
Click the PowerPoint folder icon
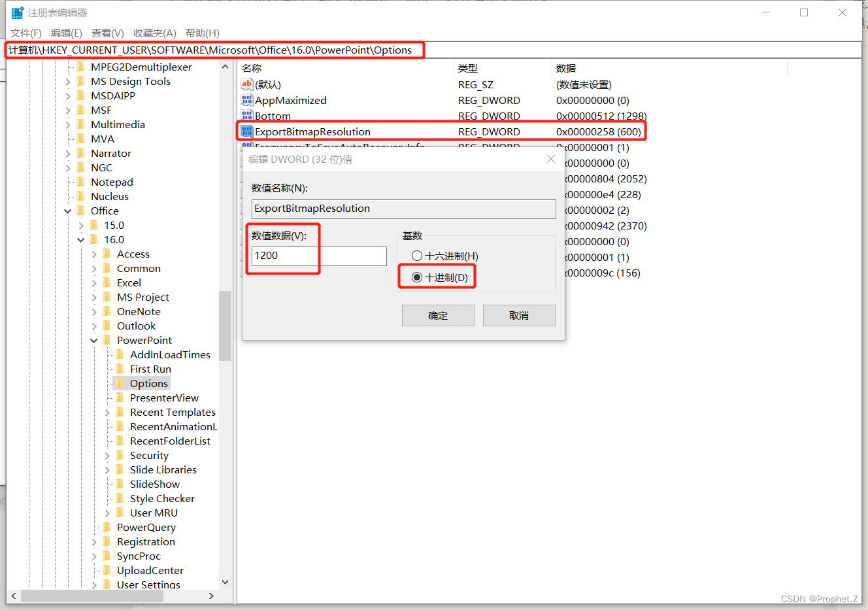(107, 340)
